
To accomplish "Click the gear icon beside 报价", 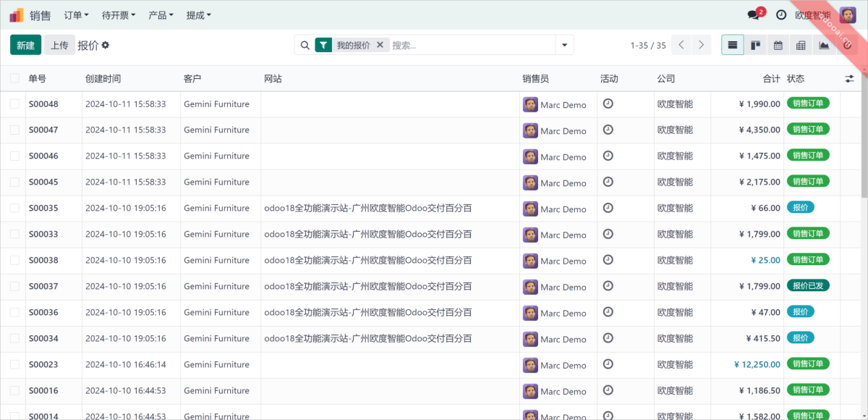I will 106,45.
